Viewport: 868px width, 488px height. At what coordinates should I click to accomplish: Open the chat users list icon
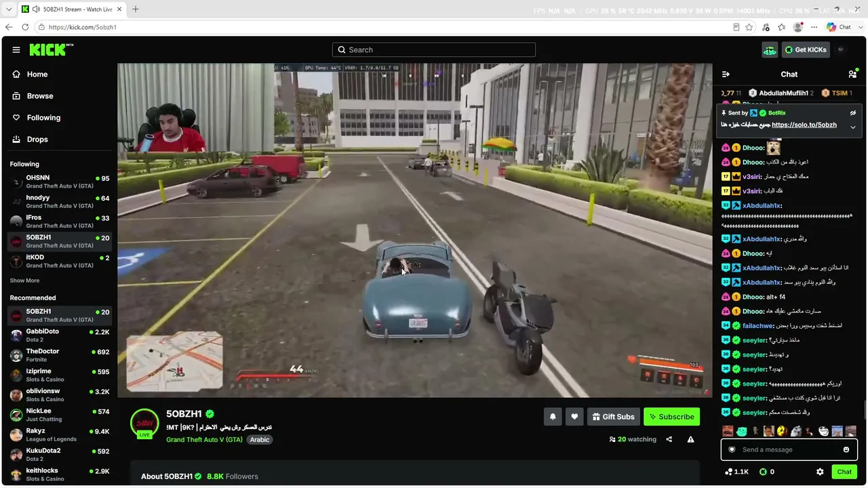852,74
